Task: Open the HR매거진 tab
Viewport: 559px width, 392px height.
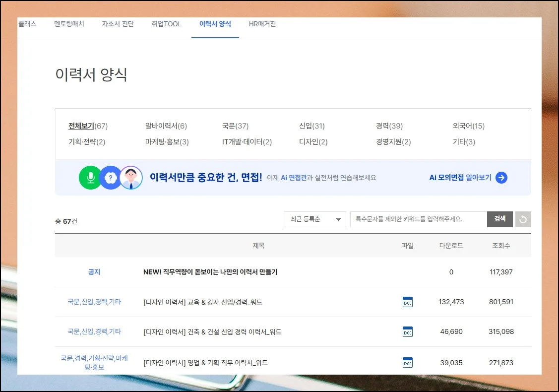Action: click(262, 24)
